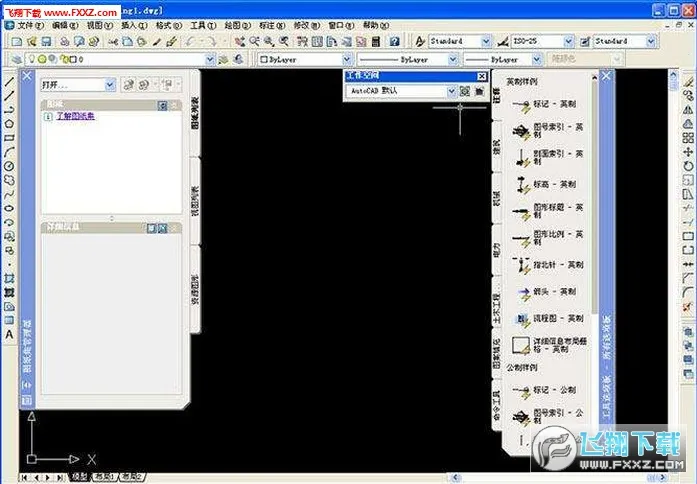Click the Workspace settings icon in 工作空间 toolbar
The width and height of the screenshot is (697, 484).
point(465,91)
